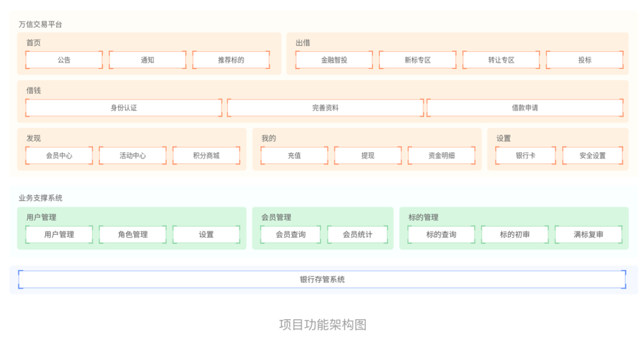644x339 pixels.
Task: Select the 新标专区 box
Action: [x=417, y=60]
